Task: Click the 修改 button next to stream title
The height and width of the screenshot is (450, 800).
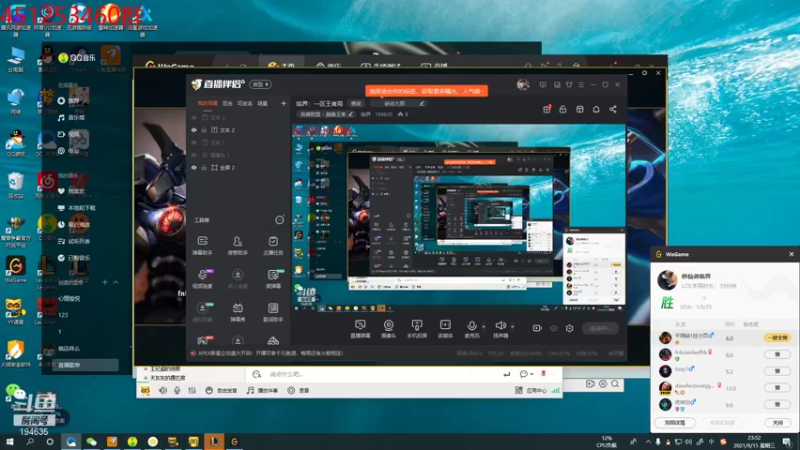Action: pyautogui.click(x=356, y=104)
